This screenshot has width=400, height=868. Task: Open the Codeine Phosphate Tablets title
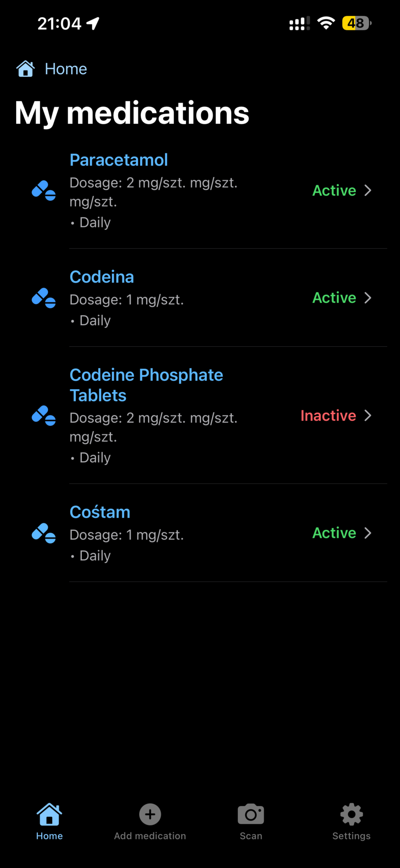pyautogui.click(x=146, y=385)
